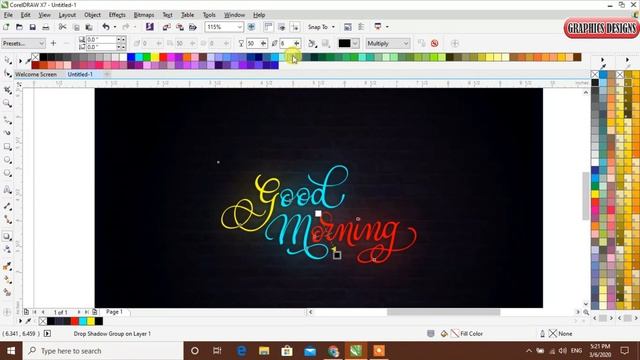The image size is (640, 360).
Task: Click the horizontal scrollbar thumb
Action: (x=443, y=312)
